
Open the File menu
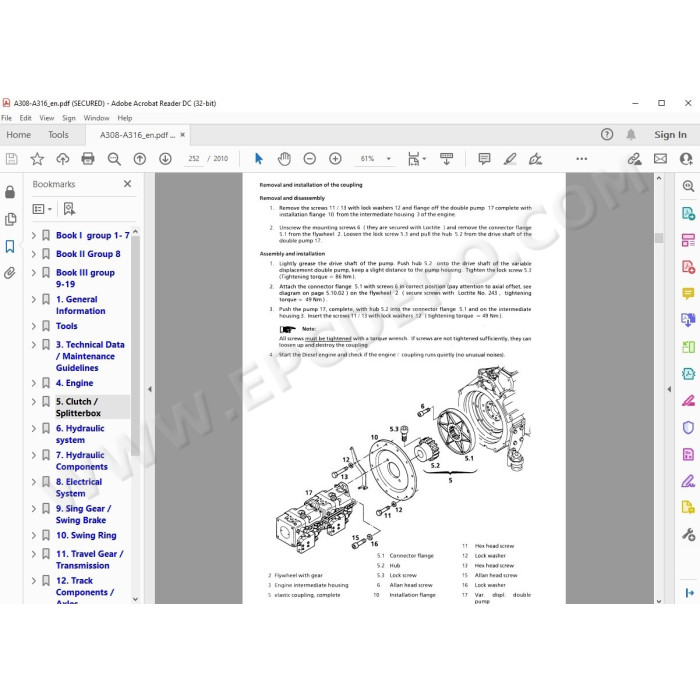[x=7, y=118]
